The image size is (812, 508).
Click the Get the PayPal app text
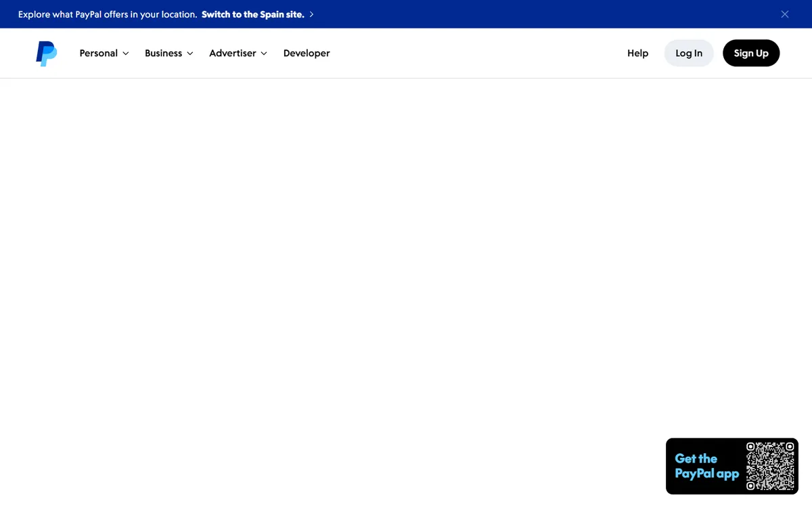(x=706, y=466)
